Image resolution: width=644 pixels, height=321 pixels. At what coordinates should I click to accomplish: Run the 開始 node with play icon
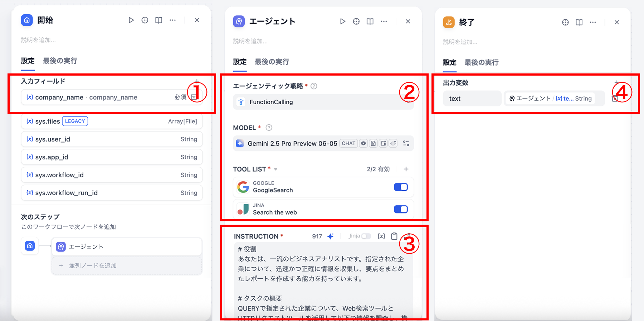pos(131,20)
